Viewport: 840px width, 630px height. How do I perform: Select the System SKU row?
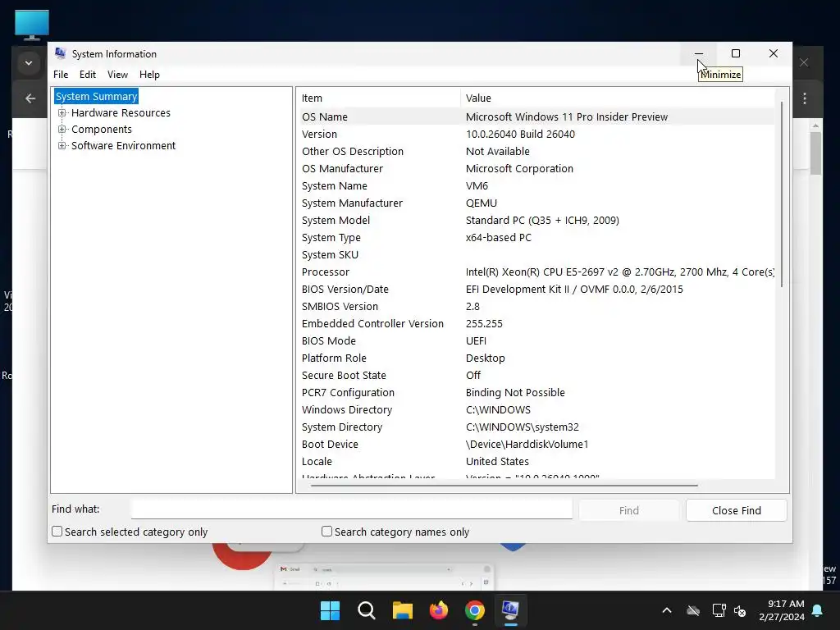tap(537, 254)
